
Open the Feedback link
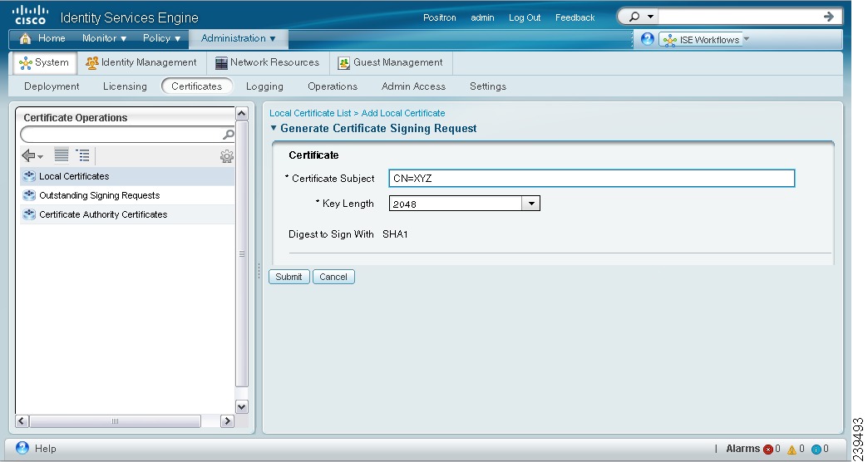point(575,17)
